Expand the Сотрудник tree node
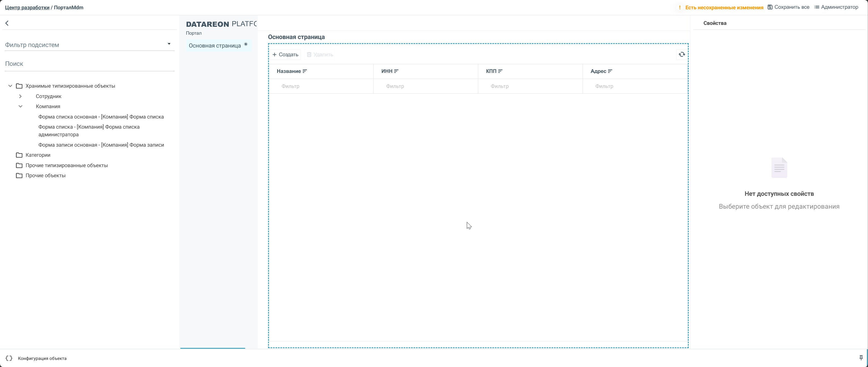This screenshot has width=868, height=367. point(20,96)
